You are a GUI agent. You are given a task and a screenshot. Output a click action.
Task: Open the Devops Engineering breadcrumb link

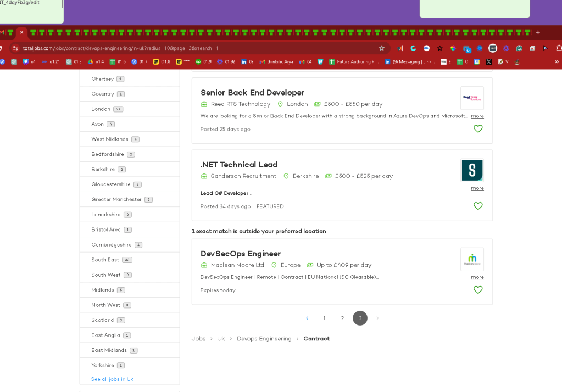[264, 339]
